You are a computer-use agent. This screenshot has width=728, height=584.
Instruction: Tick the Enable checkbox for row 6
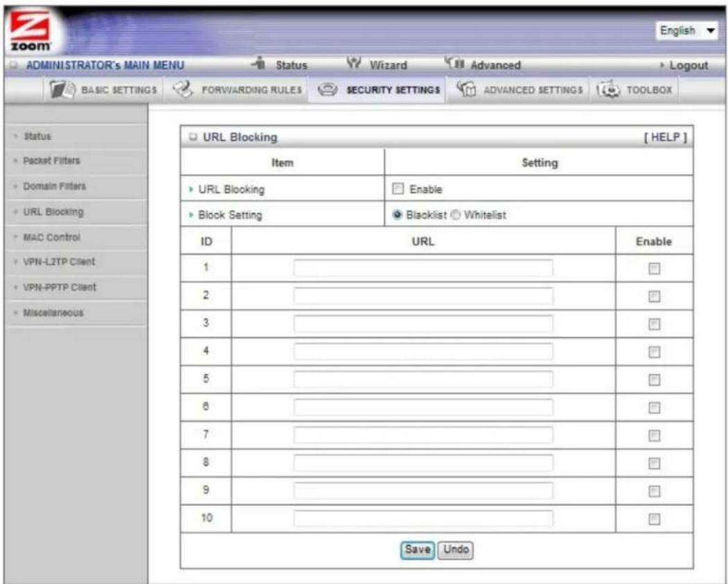coord(654,407)
